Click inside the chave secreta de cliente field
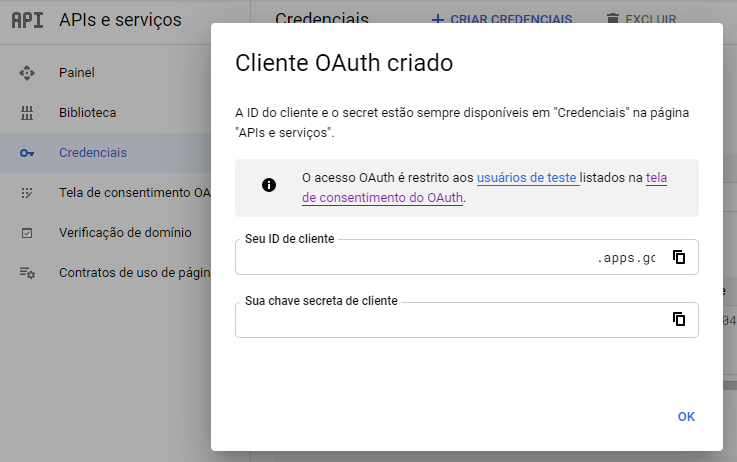Screen dimensions: 737x462 pyautogui.click(x=450, y=320)
